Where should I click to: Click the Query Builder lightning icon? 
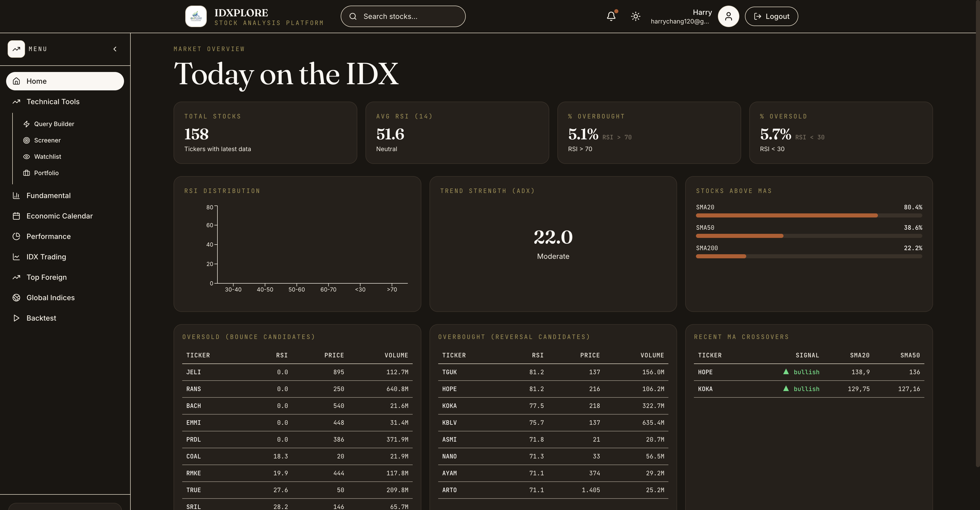pyautogui.click(x=26, y=124)
